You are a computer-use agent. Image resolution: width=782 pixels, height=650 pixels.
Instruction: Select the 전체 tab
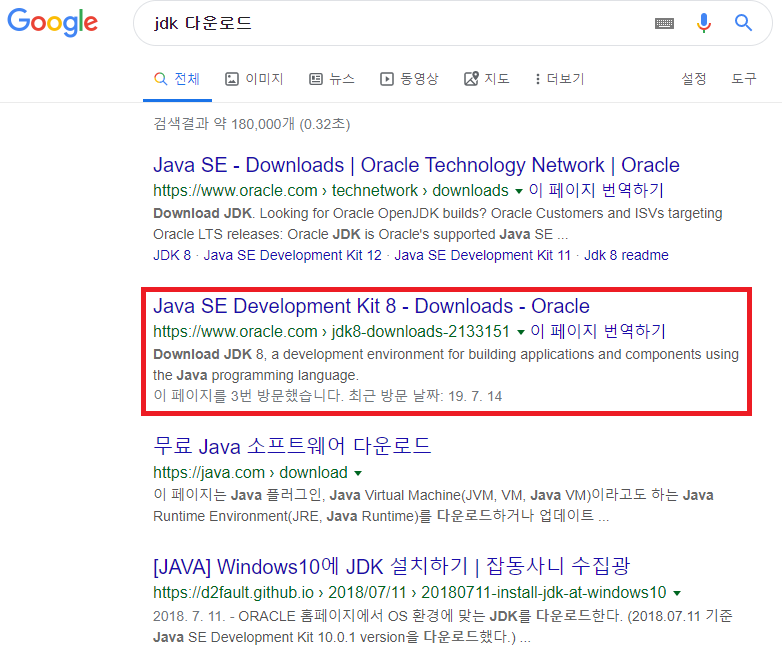pos(178,79)
